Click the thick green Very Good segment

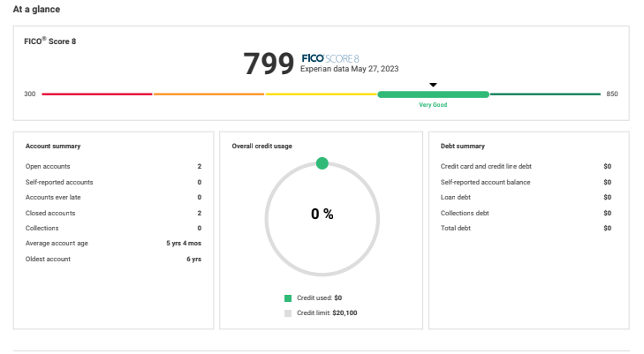(433, 94)
